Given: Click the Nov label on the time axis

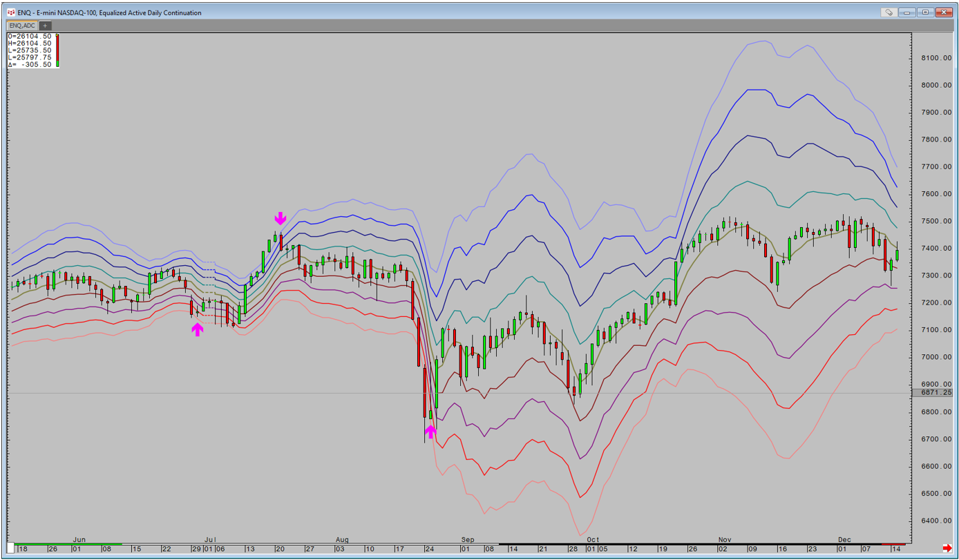Looking at the screenshot, I should pyautogui.click(x=724, y=539).
